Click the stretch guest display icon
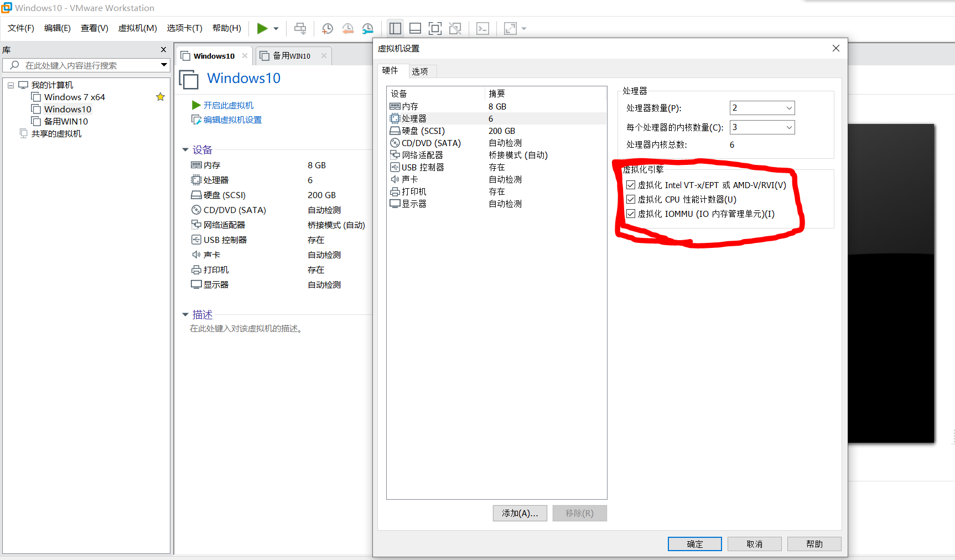The height and width of the screenshot is (560, 955). (x=510, y=28)
